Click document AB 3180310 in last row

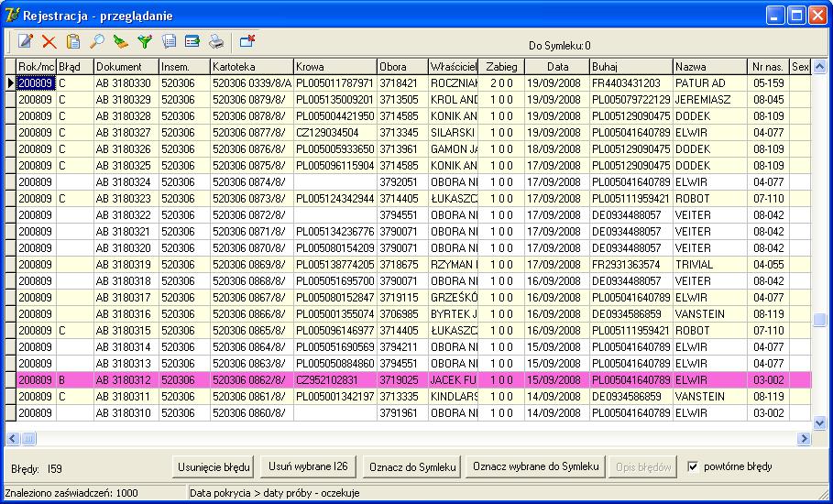[x=126, y=412]
